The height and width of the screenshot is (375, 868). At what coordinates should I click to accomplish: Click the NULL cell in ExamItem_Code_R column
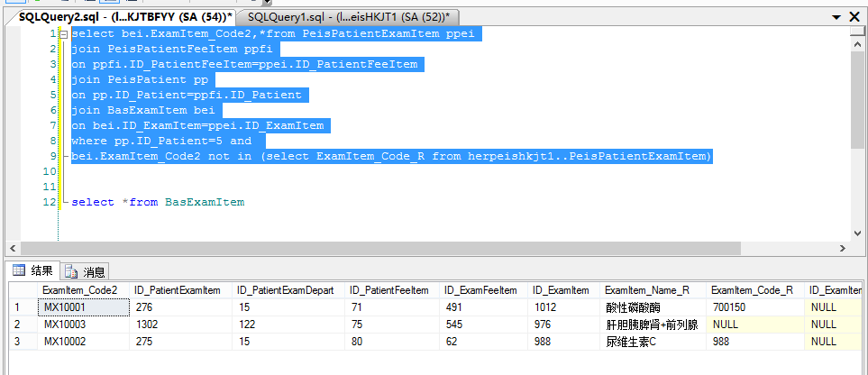[755, 325]
